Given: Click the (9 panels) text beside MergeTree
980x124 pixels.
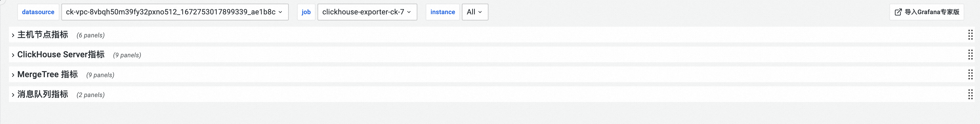Looking at the screenshot, I should point(100,75).
